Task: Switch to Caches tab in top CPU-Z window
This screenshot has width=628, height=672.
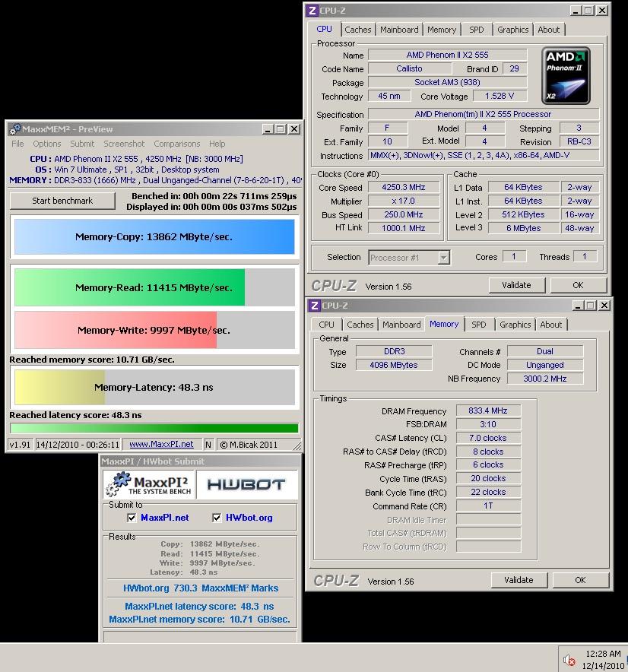Action: [357, 30]
